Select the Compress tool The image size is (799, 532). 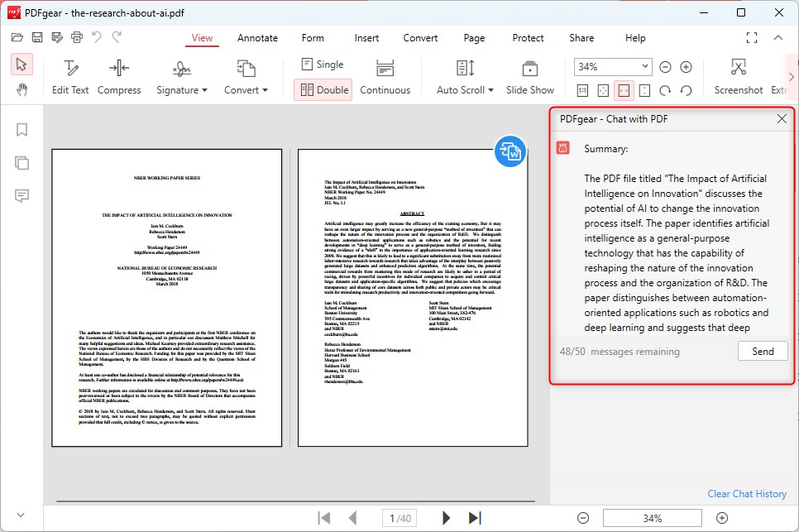[x=119, y=76]
